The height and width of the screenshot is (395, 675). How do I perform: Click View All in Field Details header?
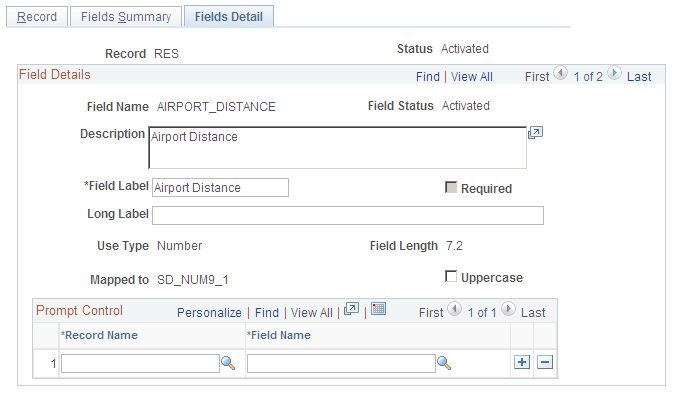[471, 77]
